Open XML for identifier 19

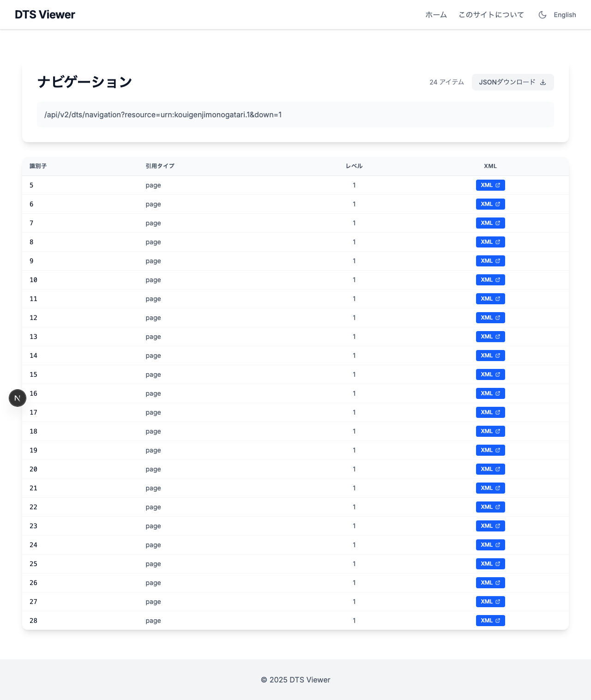point(490,450)
